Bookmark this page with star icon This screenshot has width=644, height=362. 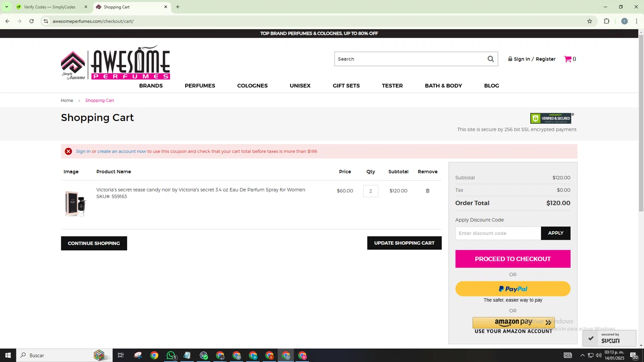[x=589, y=21]
